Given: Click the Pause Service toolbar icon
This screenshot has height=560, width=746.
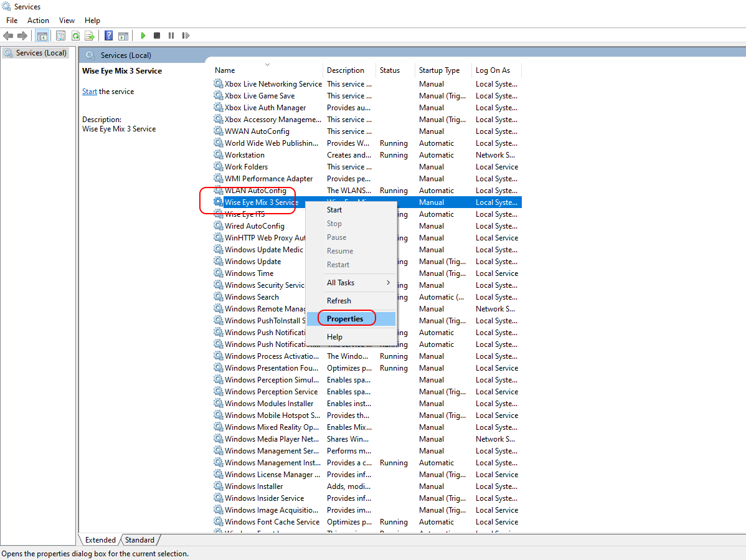Looking at the screenshot, I should pos(171,36).
